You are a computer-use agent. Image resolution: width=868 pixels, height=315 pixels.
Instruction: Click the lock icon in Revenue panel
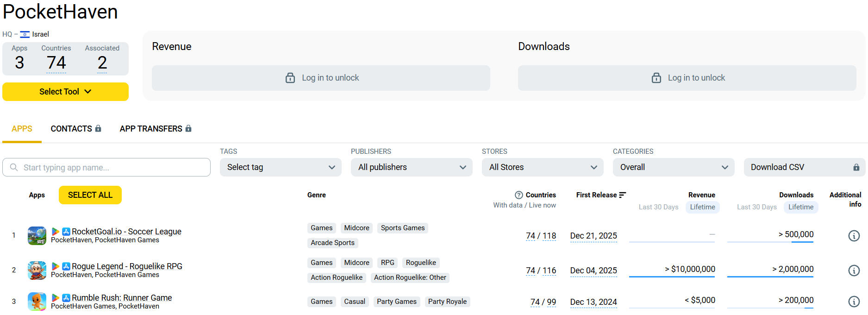290,78
